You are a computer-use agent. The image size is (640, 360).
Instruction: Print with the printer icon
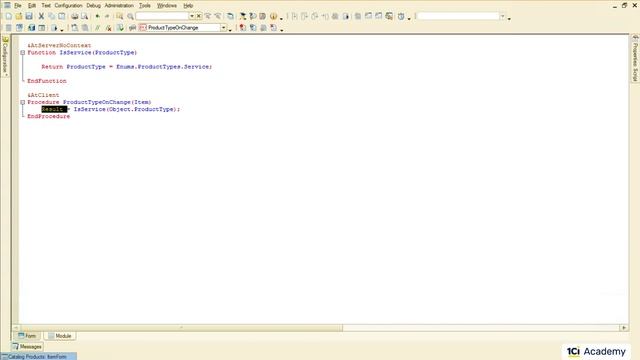point(75,16)
